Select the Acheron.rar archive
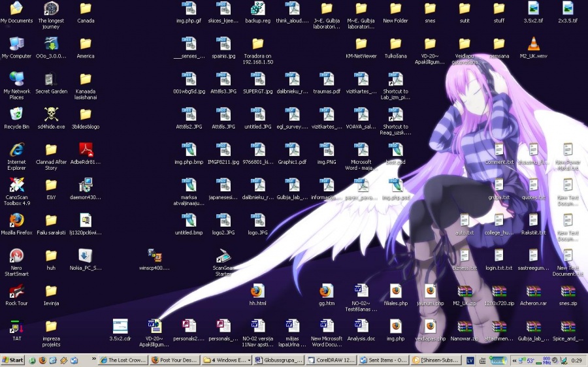This screenshot has width=588, height=367. pos(533,295)
